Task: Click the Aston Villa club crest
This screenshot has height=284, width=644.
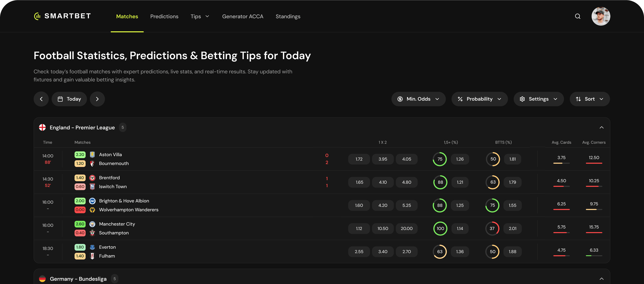Action: 92,155
